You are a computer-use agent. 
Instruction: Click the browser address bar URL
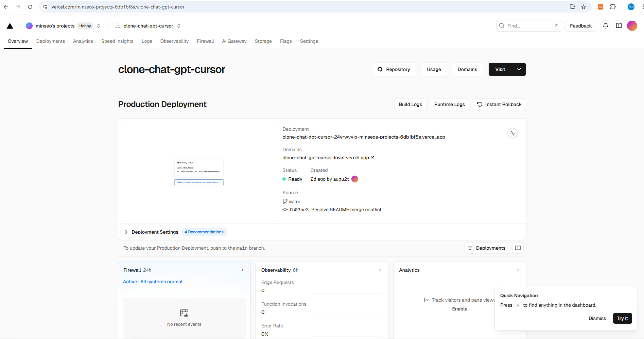tap(118, 7)
